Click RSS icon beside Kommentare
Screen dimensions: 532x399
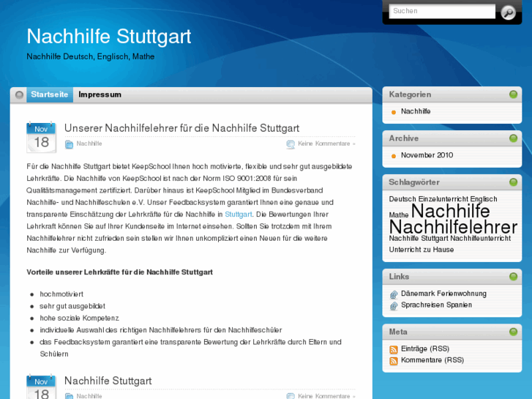[x=394, y=361]
